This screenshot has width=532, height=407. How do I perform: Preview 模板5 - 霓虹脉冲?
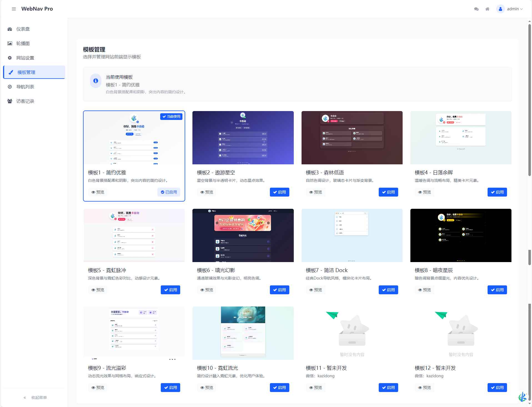coord(97,290)
